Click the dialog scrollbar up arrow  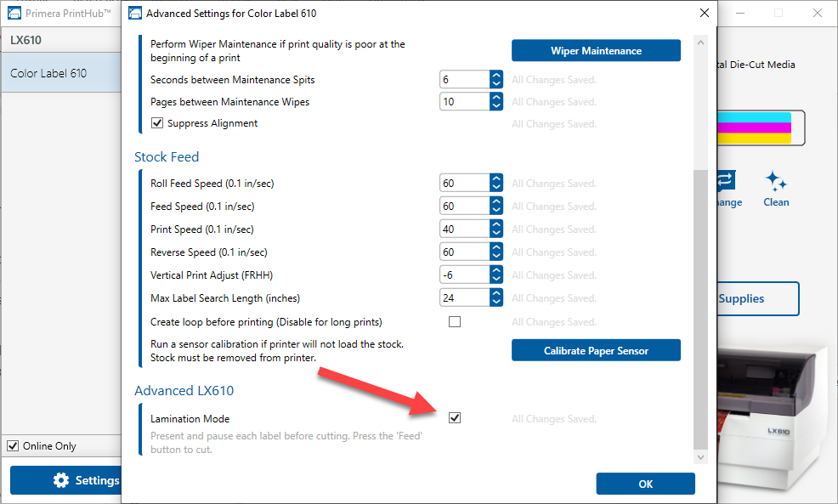pos(700,42)
